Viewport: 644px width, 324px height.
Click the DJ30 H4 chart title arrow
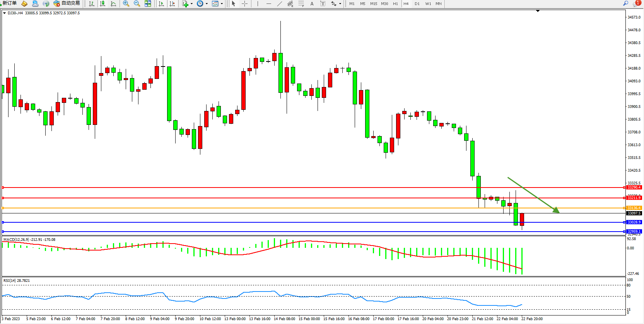coord(4,13)
